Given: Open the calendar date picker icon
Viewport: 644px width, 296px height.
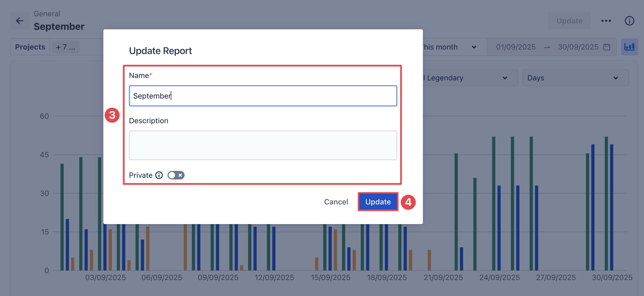Looking at the screenshot, I should click(607, 47).
